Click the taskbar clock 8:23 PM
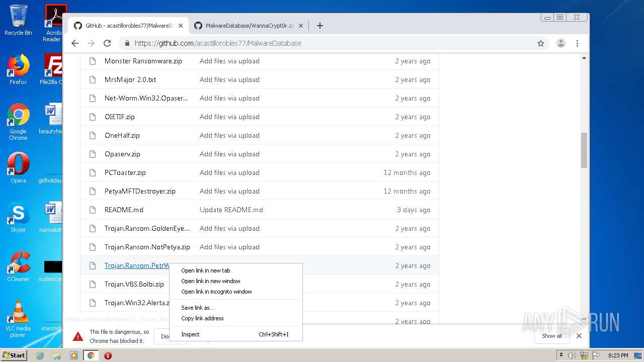644x362 pixels. click(x=618, y=355)
